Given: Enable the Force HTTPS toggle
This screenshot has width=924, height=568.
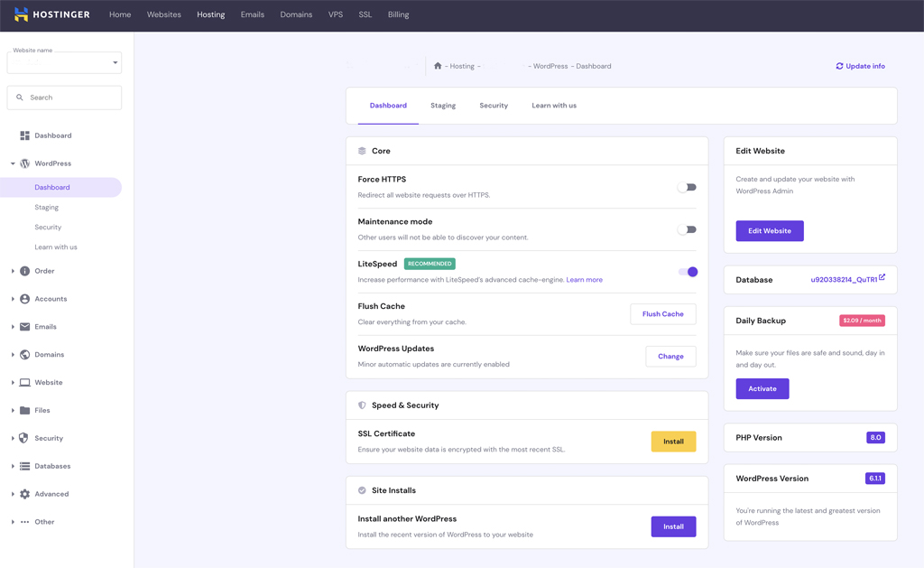Looking at the screenshot, I should tap(687, 187).
